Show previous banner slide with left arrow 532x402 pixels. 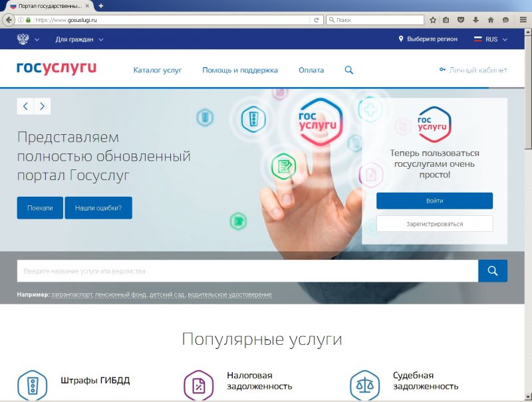[25, 106]
